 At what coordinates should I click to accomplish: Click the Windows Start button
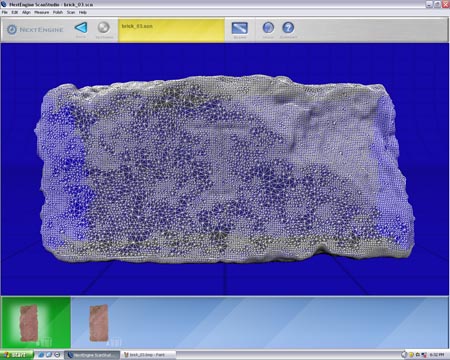click(x=17, y=355)
